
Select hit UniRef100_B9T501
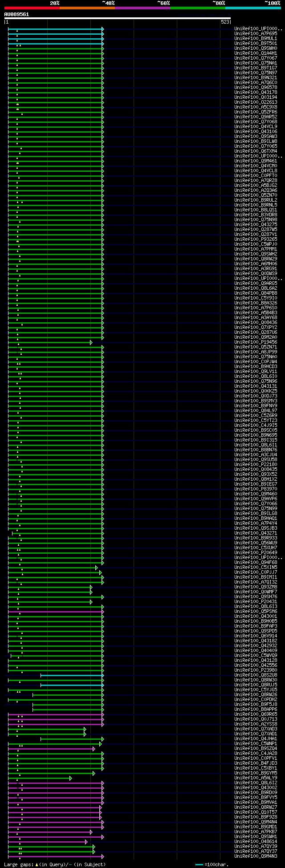[256, 43]
